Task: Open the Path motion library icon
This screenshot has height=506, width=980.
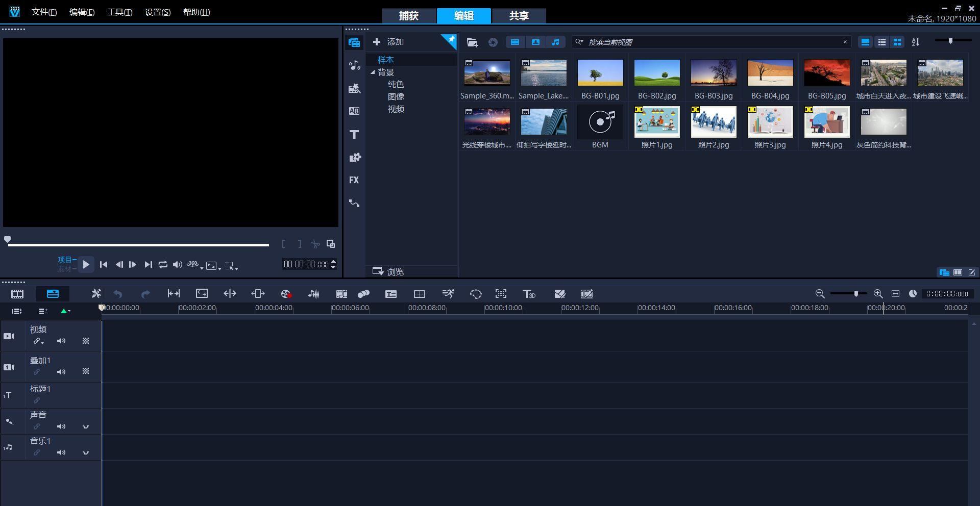Action: click(x=354, y=203)
